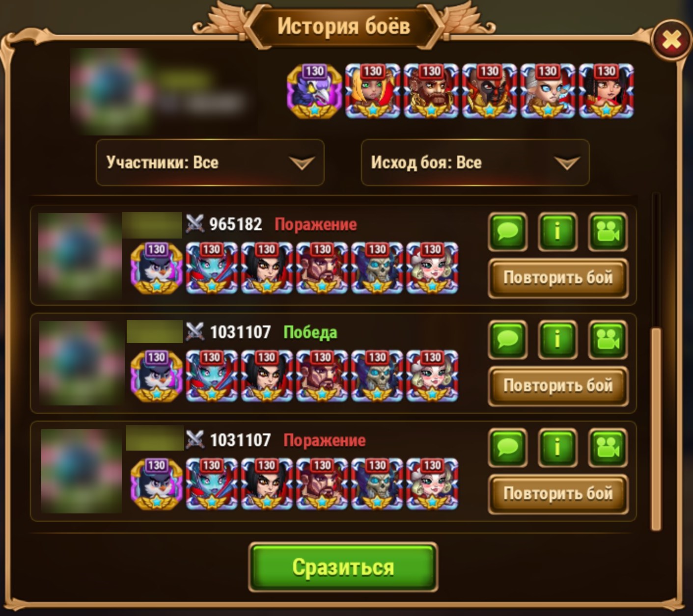Watch replay camera icon in the last battle row
This screenshot has height=616, width=693.
[x=608, y=448]
